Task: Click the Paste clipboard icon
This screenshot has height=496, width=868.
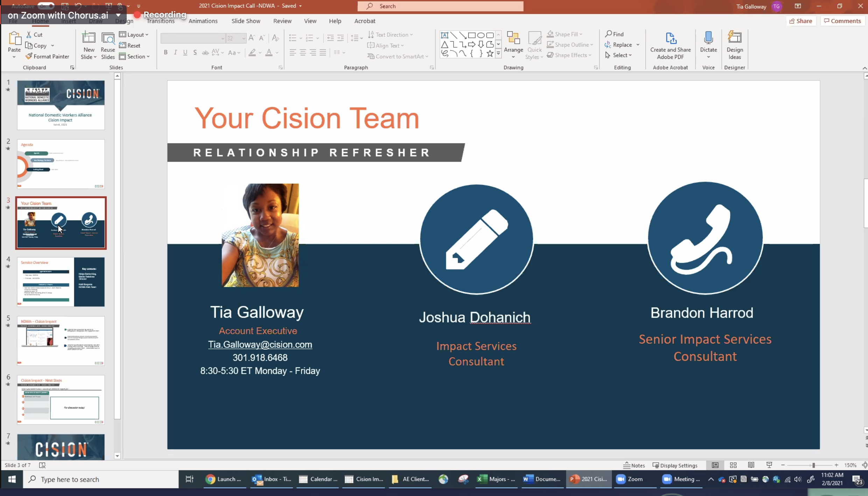Action: click(14, 39)
